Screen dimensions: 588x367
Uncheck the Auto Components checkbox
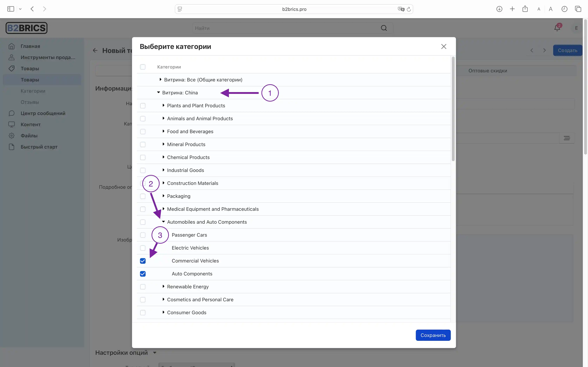coord(143,274)
